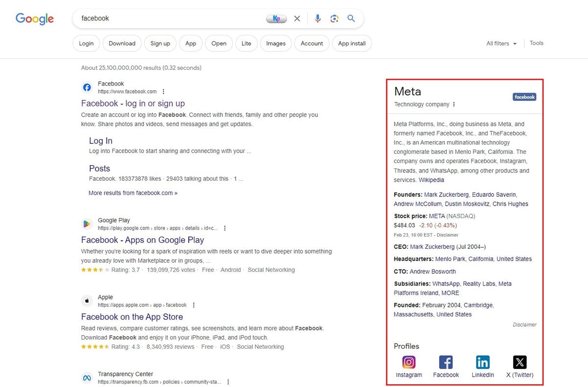Open three-dot menu next to Technology company
This screenshot has width=588, height=387.
[x=454, y=104]
